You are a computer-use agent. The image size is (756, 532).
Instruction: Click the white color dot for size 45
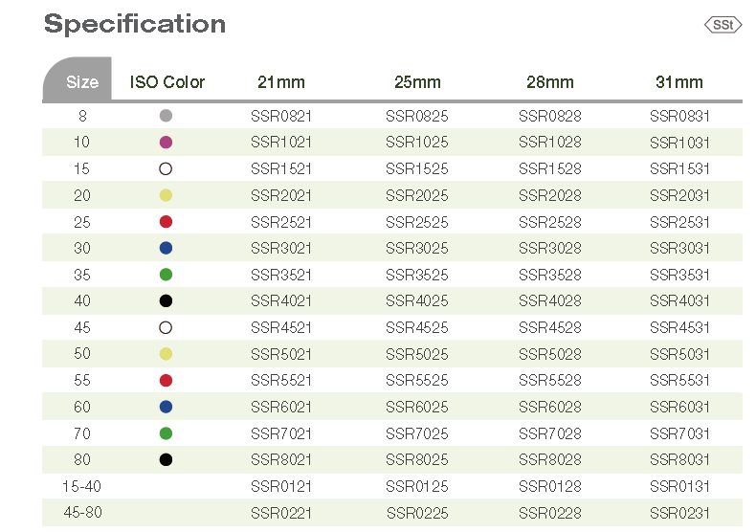(166, 327)
